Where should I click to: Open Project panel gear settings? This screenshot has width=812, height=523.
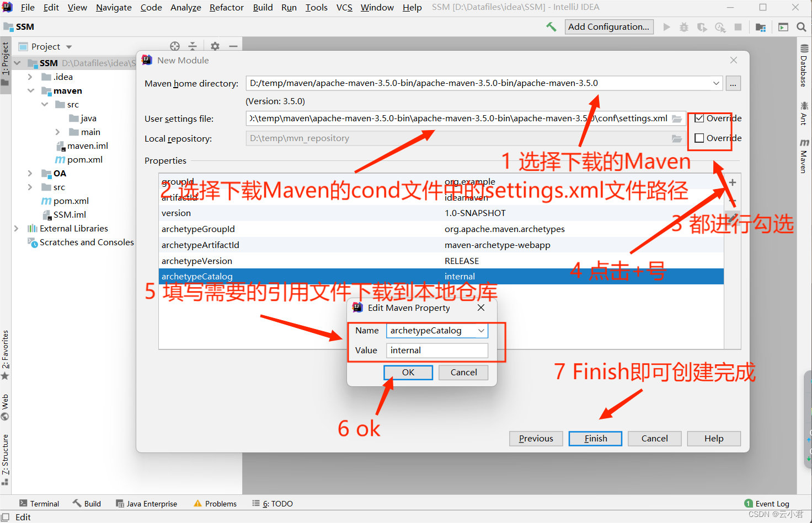pyautogui.click(x=215, y=46)
